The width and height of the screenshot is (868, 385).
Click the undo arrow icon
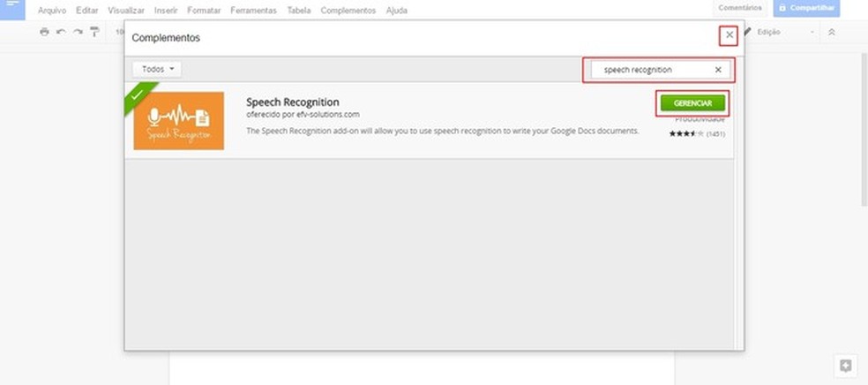[61, 32]
